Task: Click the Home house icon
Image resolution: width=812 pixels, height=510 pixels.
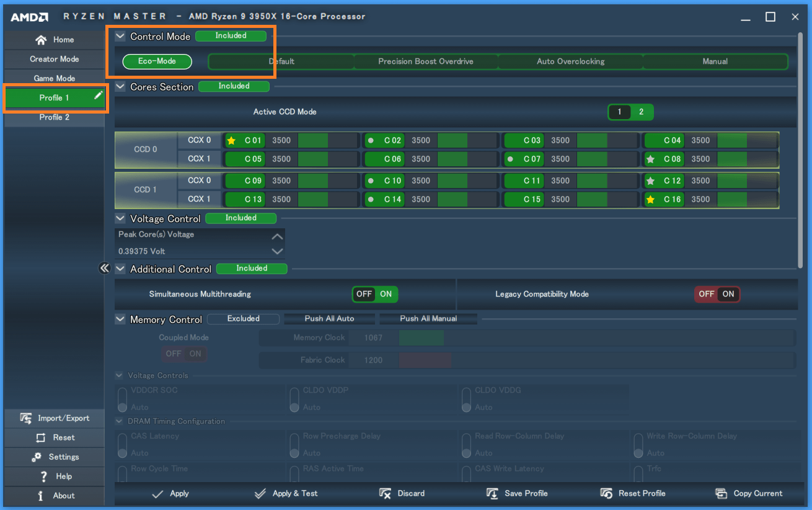Action: [41, 40]
